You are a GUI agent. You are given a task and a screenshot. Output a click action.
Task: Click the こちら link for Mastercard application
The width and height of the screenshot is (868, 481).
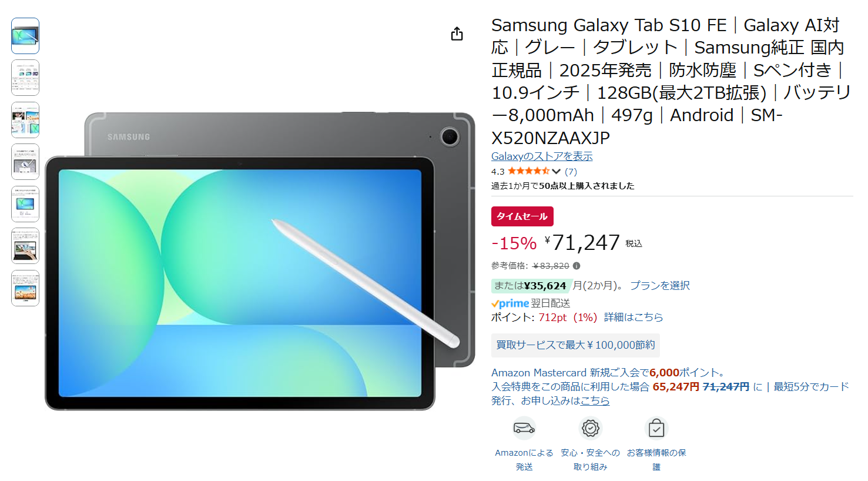coord(595,400)
